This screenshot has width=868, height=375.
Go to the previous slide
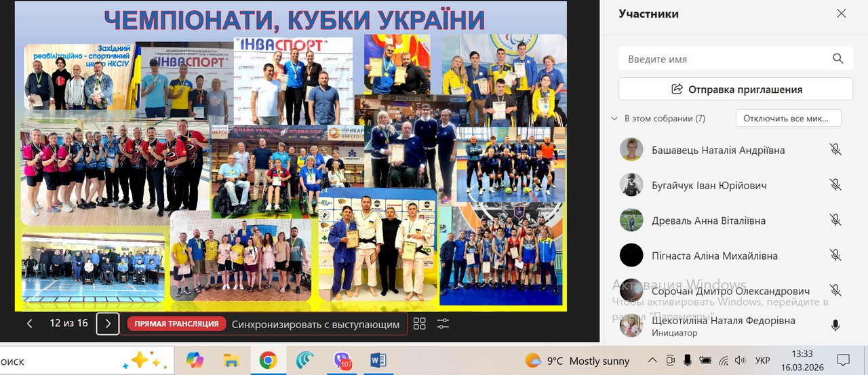pyautogui.click(x=30, y=323)
